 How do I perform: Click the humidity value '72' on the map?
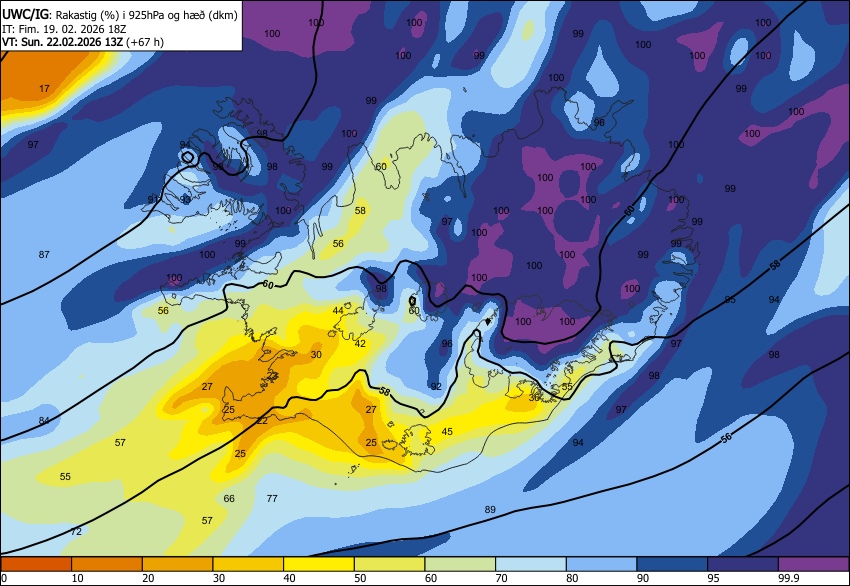coord(76,531)
